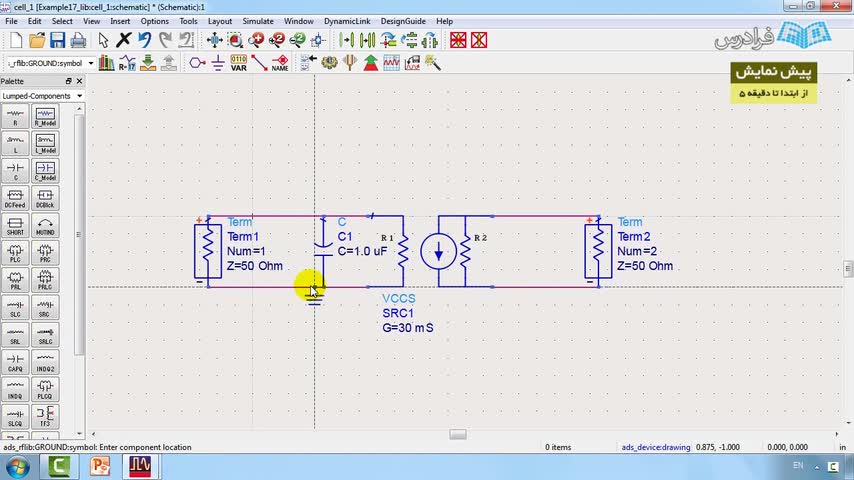Click the ads_device:drawing layer status text
The image size is (854, 480).
click(x=656, y=447)
